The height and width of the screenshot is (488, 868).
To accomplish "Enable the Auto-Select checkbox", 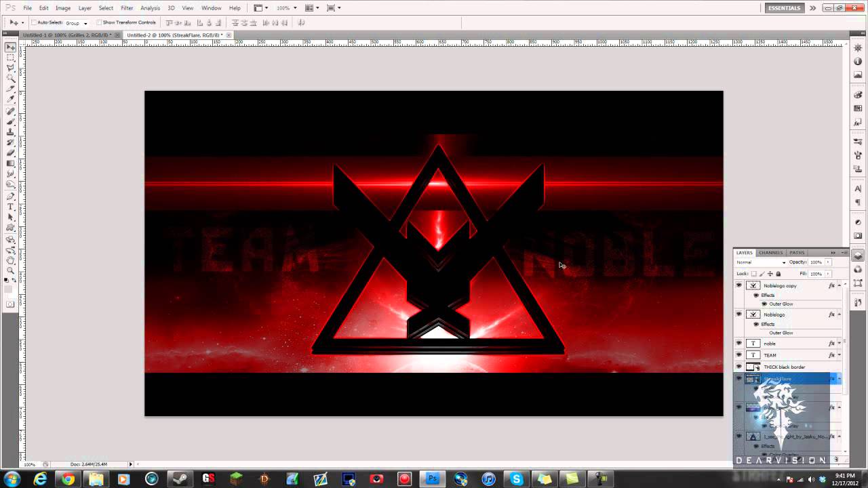I will 34,22.
